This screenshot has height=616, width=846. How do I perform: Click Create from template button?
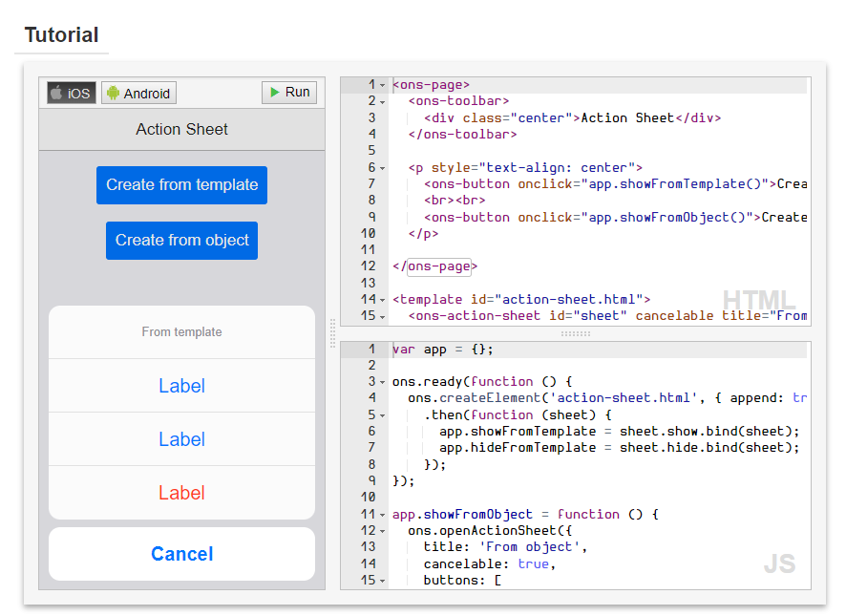(x=181, y=184)
